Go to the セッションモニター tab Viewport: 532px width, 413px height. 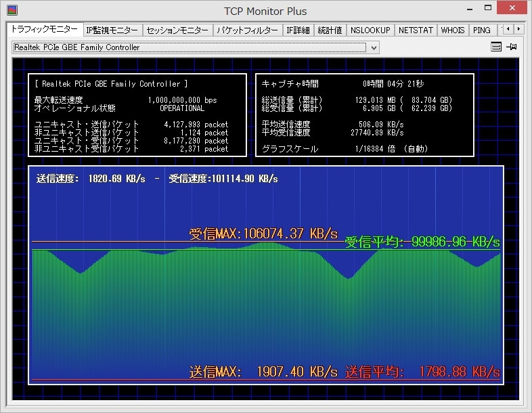point(177,30)
